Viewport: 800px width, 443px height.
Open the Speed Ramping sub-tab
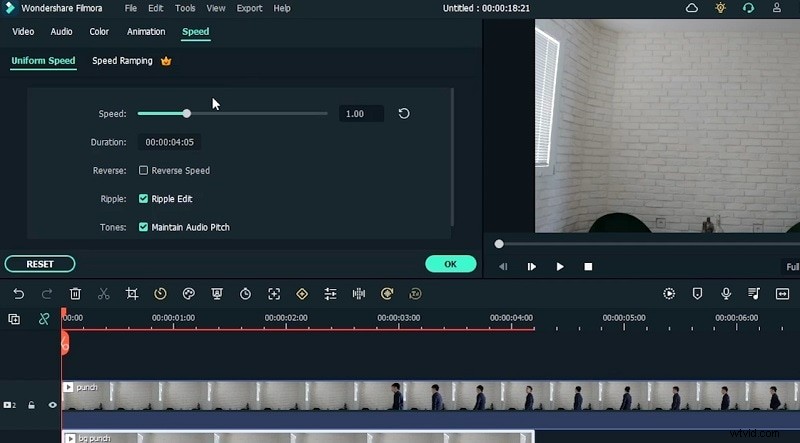tap(122, 61)
